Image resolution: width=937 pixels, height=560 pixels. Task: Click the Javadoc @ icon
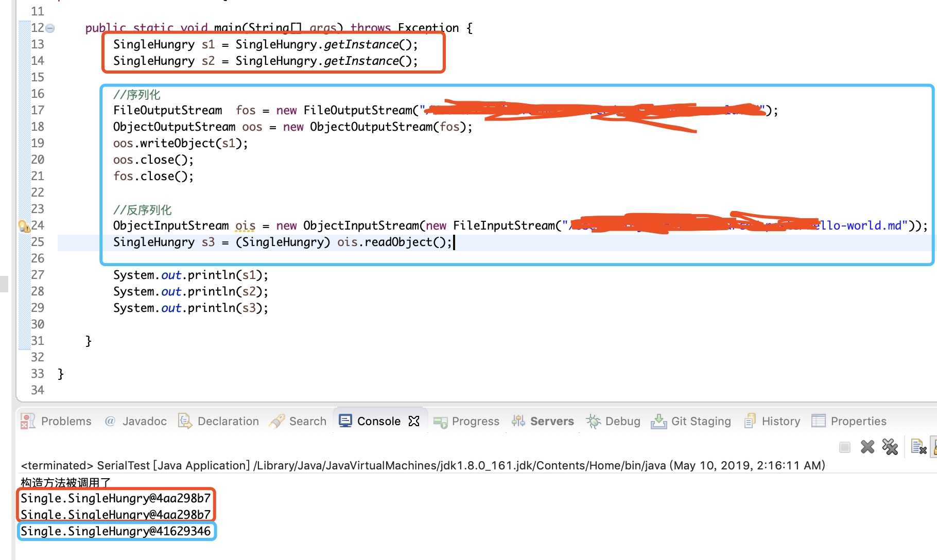[x=110, y=421]
